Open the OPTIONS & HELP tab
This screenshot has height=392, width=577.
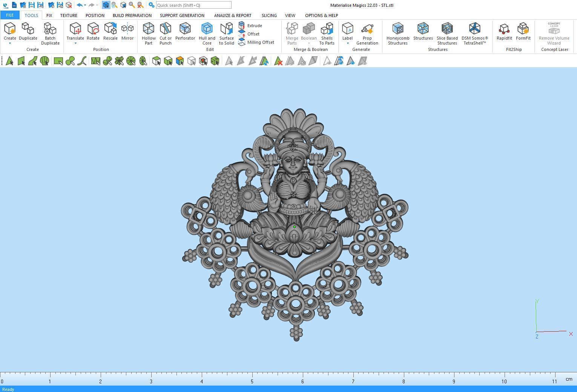[321, 15]
